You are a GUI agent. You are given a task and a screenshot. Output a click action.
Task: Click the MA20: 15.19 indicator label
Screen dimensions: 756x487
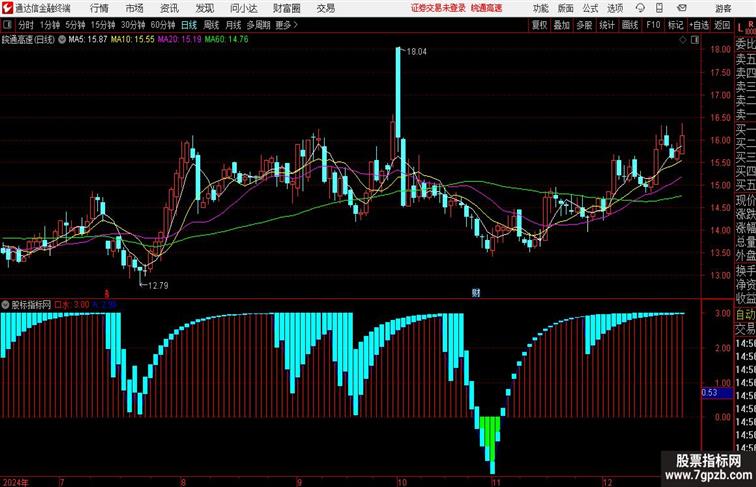click(180, 40)
